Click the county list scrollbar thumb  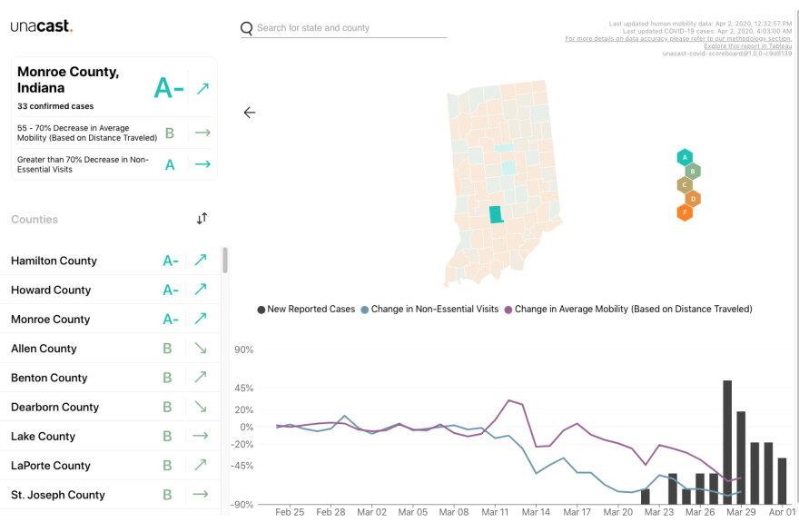pos(225,261)
